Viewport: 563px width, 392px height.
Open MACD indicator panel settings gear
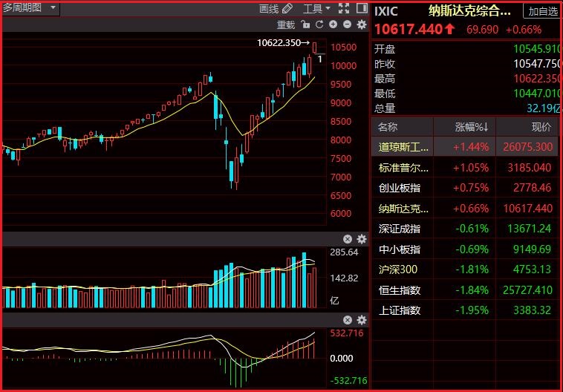(362, 320)
